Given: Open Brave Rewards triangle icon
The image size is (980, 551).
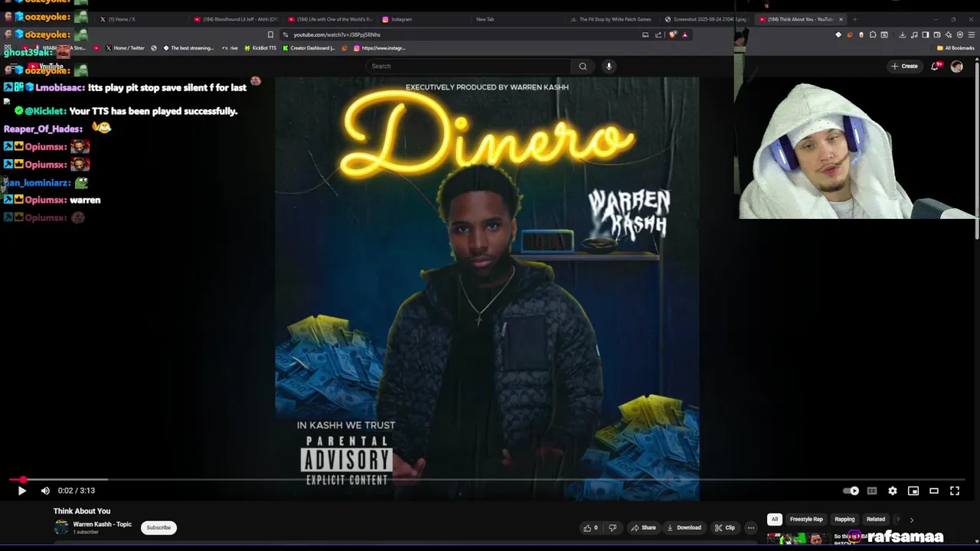Looking at the screenshot, I should click(x=684, y=34).
